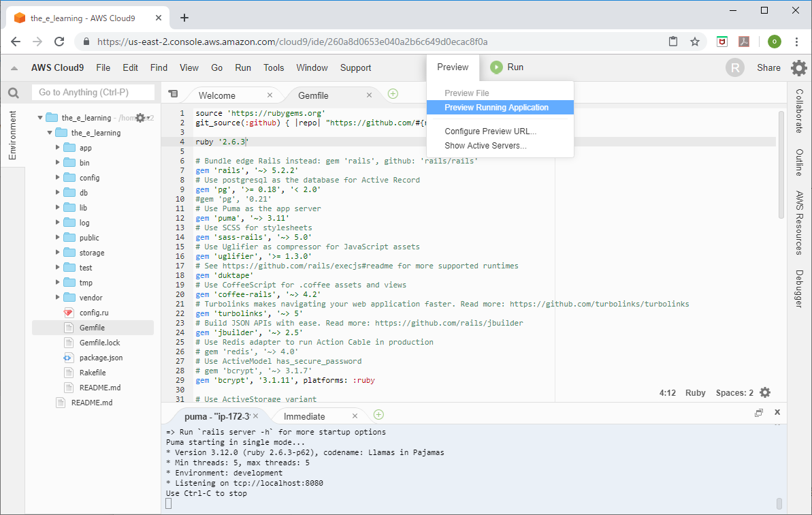Screen dimensions: 812x515
Task: Expand the lib folder
Action: point(57,208)
